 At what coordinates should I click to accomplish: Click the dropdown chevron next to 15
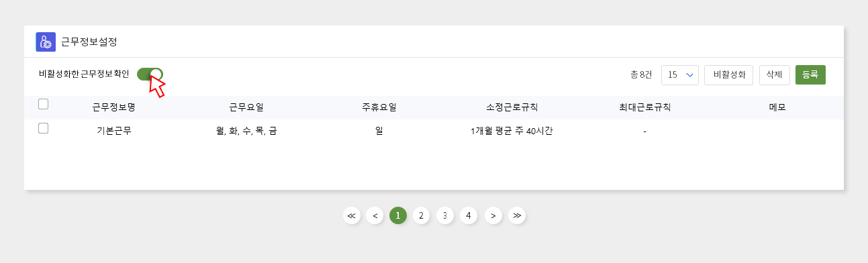click(x=689, y=75)
